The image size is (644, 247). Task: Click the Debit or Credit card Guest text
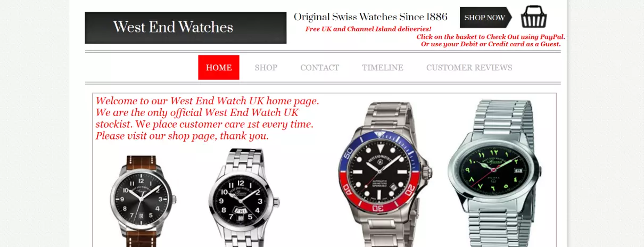coord(491,44)
